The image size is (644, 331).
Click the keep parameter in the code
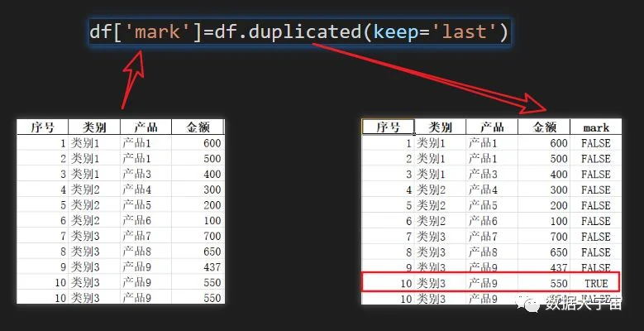click(x=394, y=33)
